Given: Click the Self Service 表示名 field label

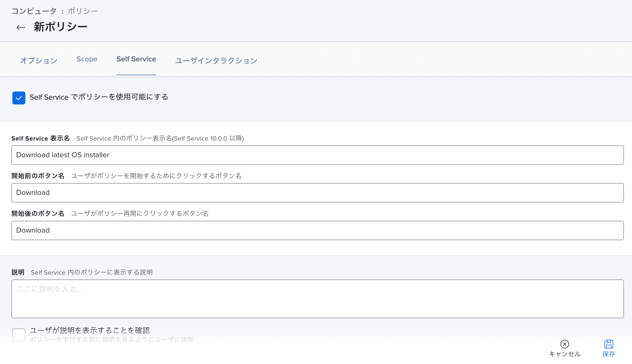Looking at the screenshot, I should [41, 138].
